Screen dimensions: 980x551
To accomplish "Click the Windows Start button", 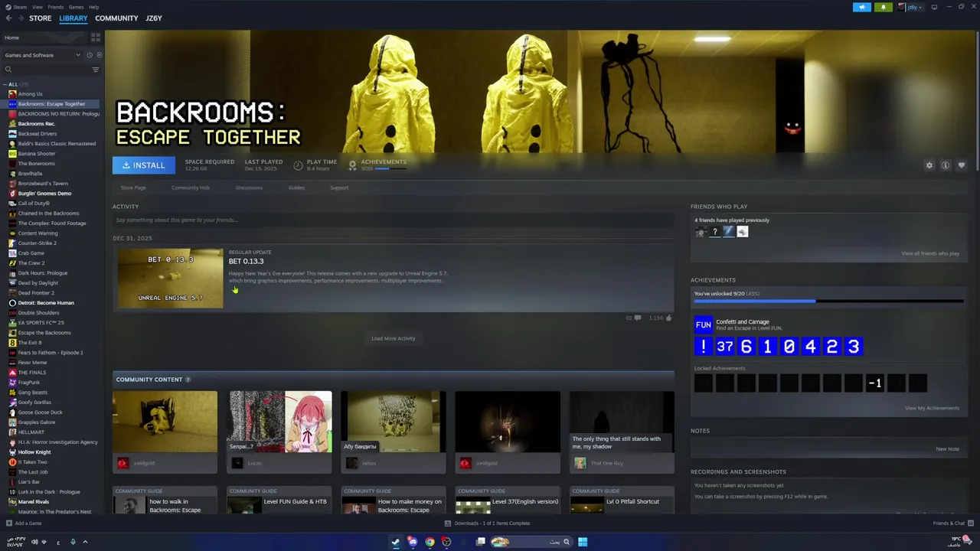I will coord(583,542).
